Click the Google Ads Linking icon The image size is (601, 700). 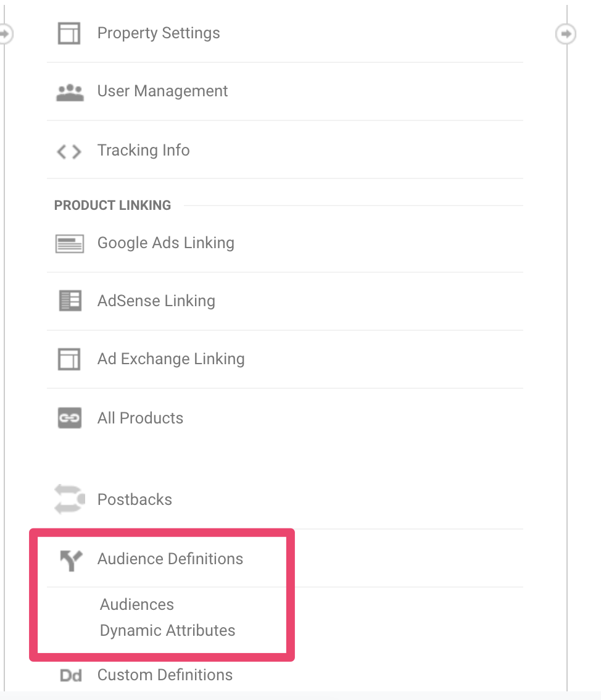pos(69,244)
